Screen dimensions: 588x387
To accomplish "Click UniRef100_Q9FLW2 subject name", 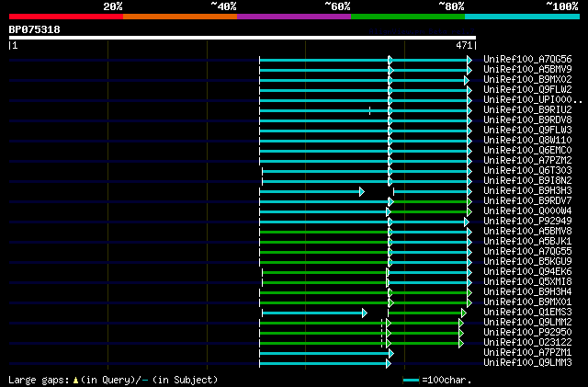I will click(527, 90).
